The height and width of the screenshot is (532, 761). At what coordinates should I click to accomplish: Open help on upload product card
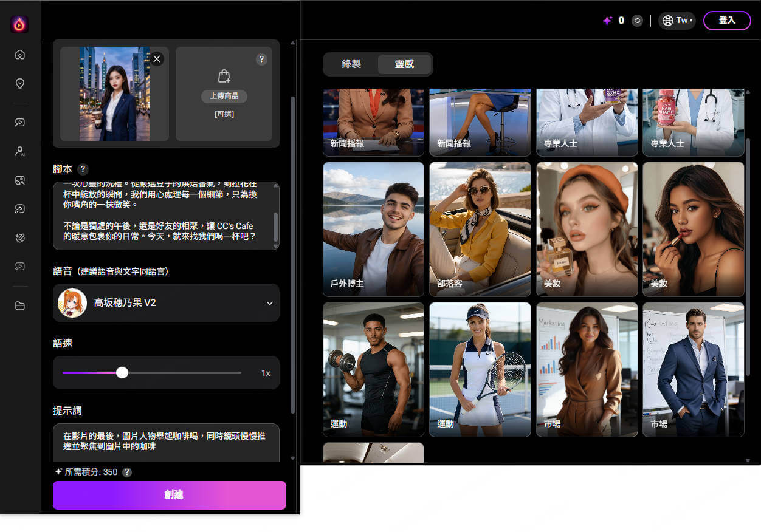[261, 59]
